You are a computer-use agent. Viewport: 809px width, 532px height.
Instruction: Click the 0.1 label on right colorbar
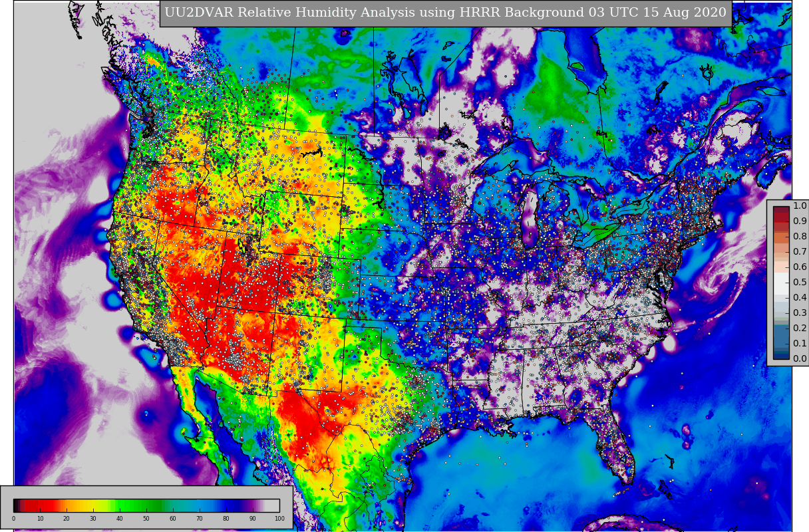click(x=800, y=344)
